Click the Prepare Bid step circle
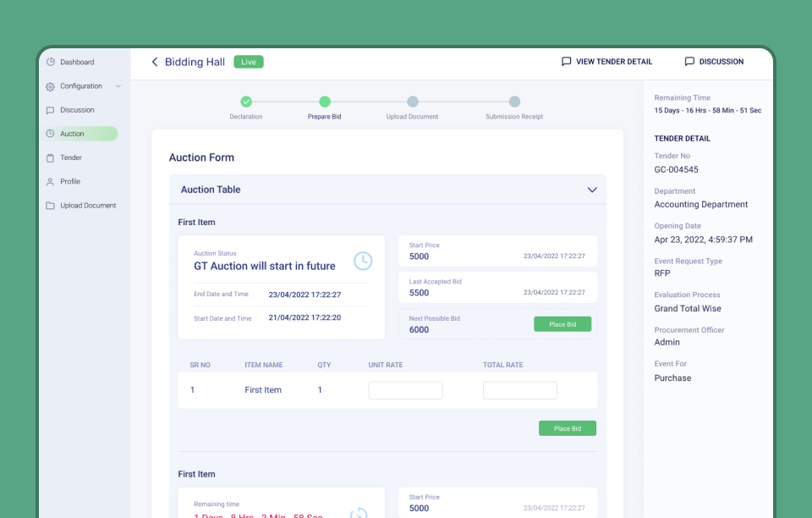812x518 pixels. (325, 102)
